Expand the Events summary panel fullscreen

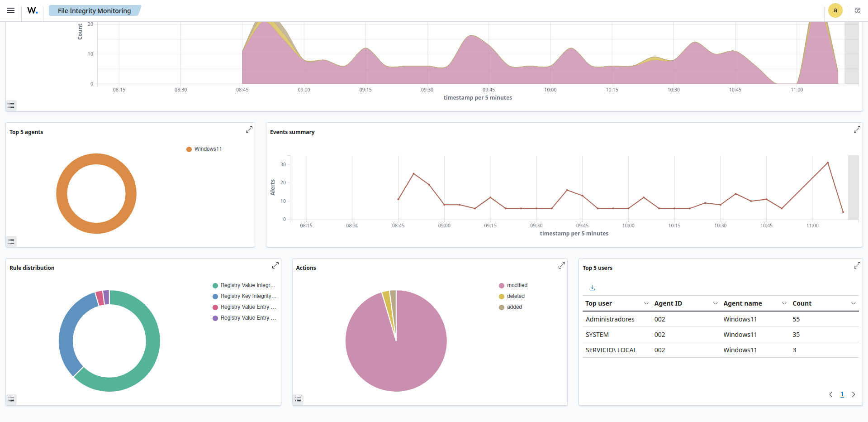click(857, 129)
